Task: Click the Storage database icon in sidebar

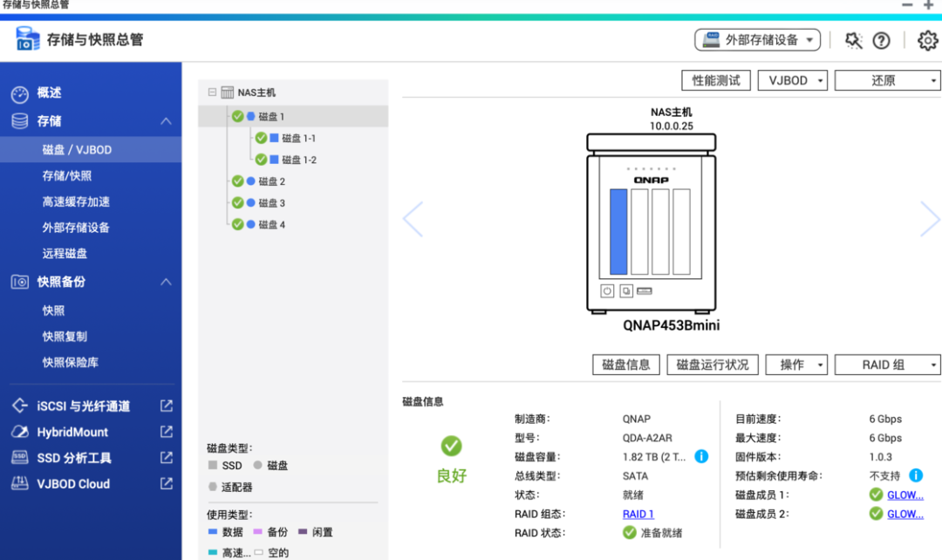Action: [x=20, y=121]
